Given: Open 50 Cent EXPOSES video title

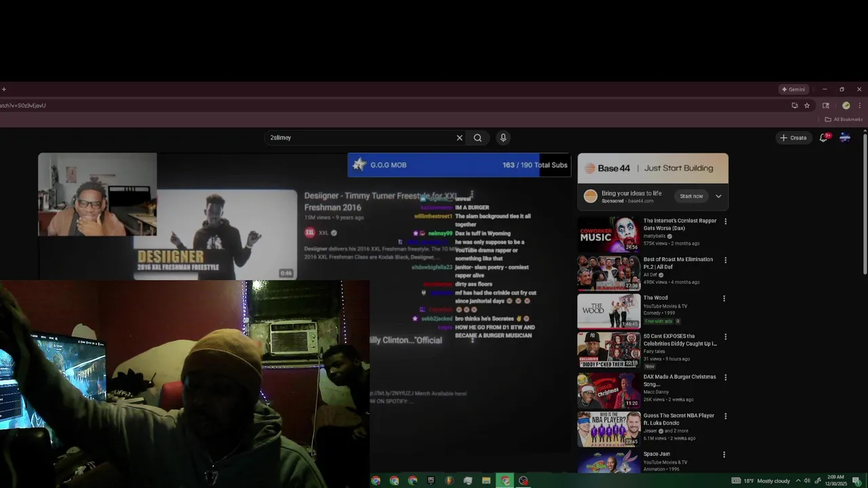Looking at the screenshot, I should pyautogui.click(x=679, y=340).
